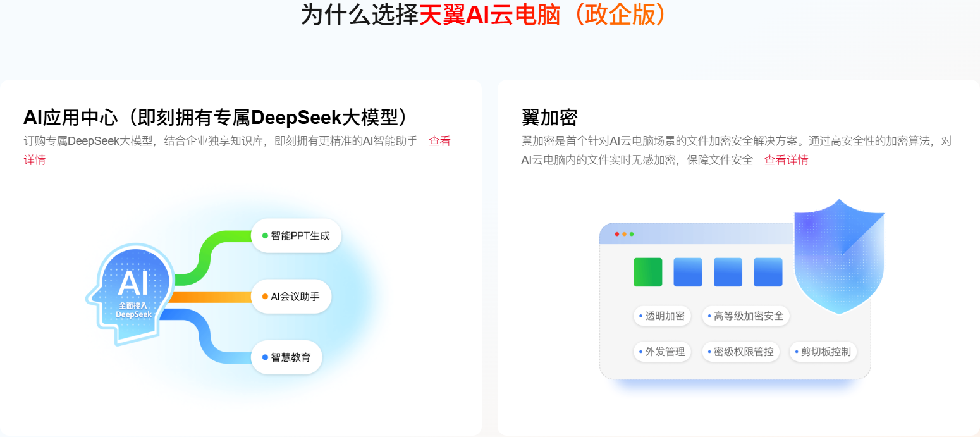The width and height of the screenshot is (980, 437).
Task: Select the AI会议助手 pill
Action: click(x=291, y=297)
